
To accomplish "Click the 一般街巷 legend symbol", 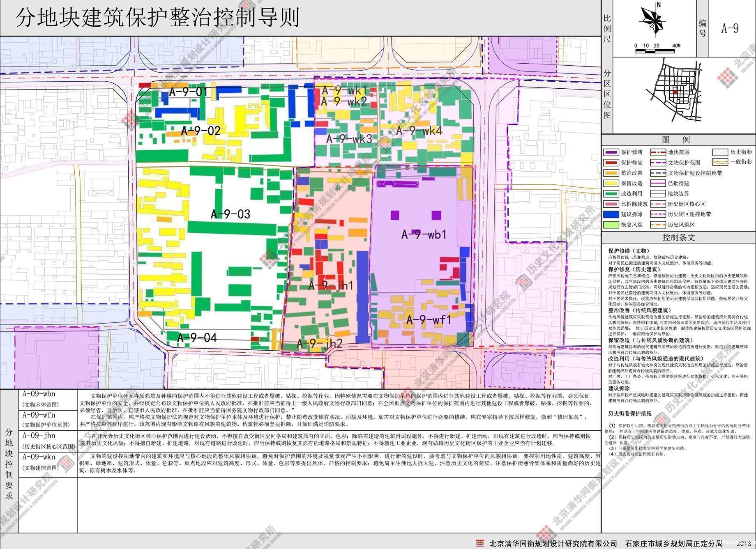I will click(x=720, y=162).
